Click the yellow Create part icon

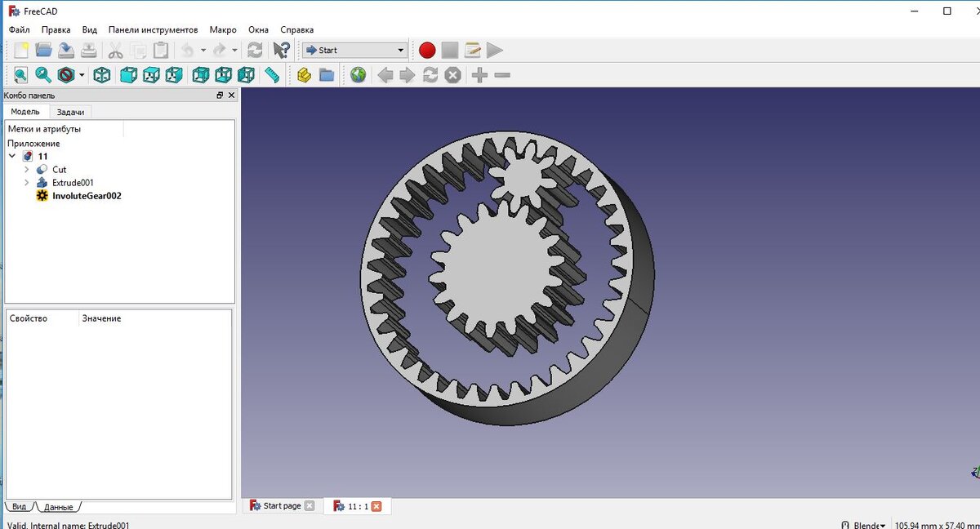coord(304,75)
